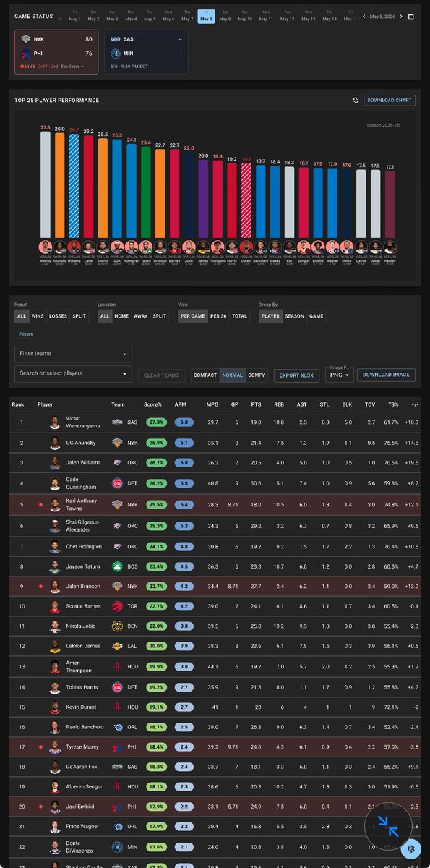Image resolution: width=430 pixels, height=868 pixels.
Task: Select WINS result filter
Action: tap(38, 316)
